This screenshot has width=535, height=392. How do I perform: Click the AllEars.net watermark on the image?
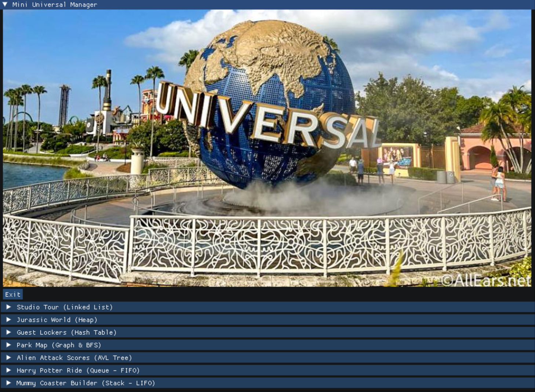tap(486, 281)
